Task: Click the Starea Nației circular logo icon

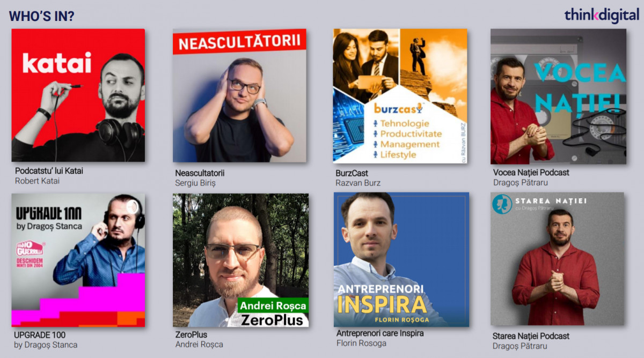Action: [x=502, y=205]
